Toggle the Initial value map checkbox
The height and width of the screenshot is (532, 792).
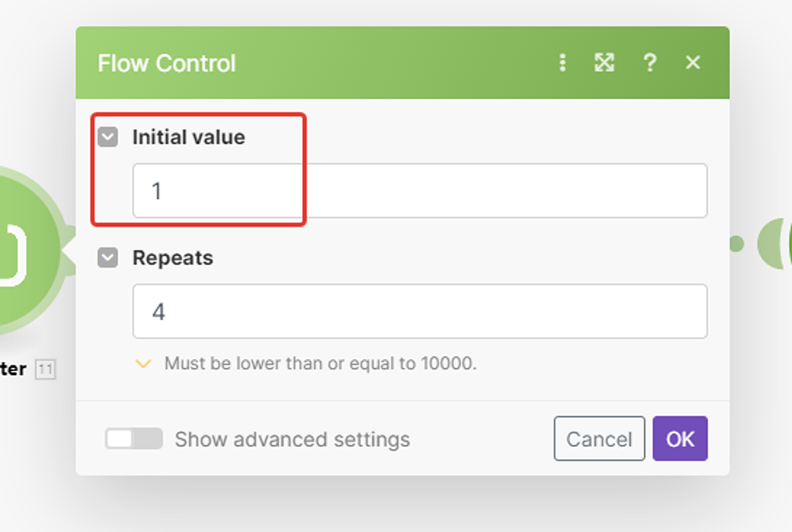108,137
